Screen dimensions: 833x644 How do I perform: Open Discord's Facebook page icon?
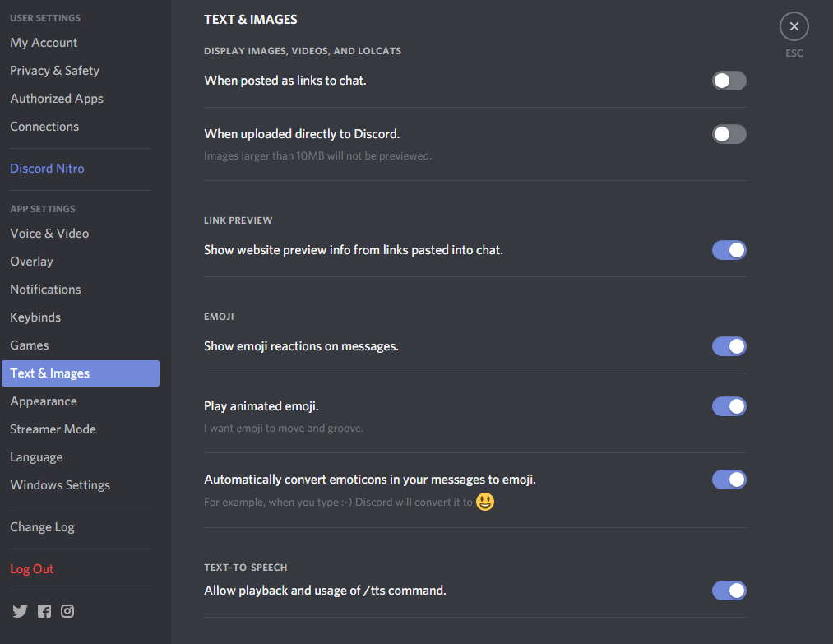[44, 611]
